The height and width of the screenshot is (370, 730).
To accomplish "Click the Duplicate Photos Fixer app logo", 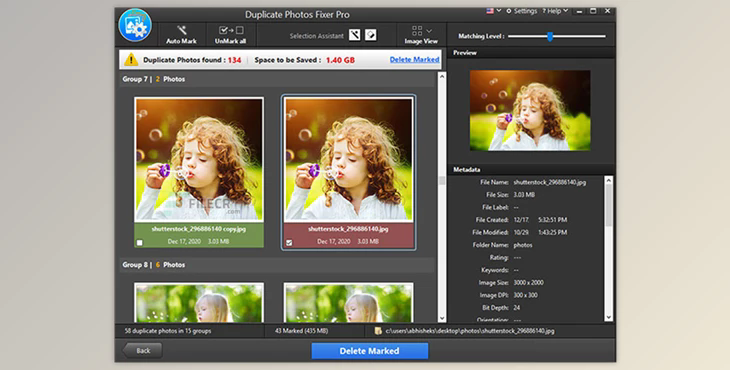I will point(135,25).
